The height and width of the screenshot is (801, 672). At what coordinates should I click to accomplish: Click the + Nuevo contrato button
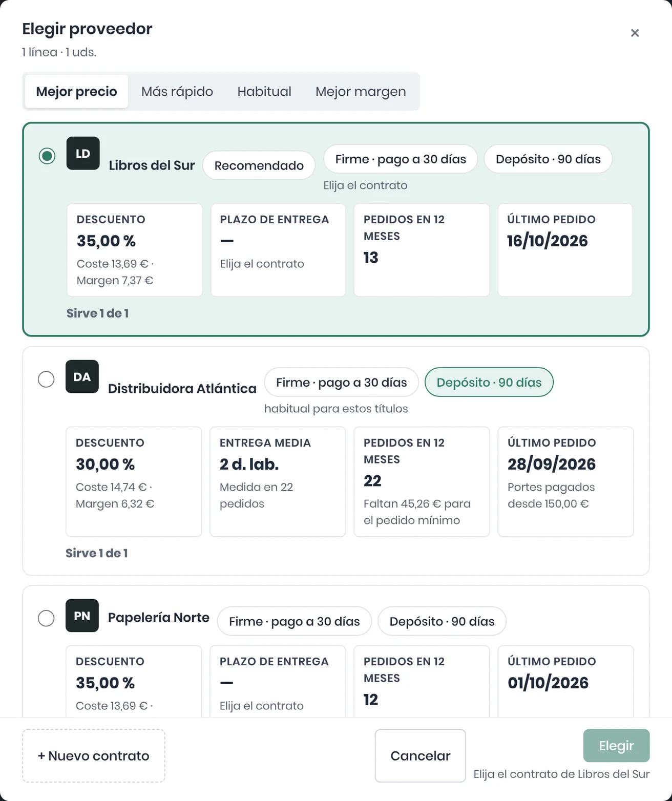[x=94, y=756]
